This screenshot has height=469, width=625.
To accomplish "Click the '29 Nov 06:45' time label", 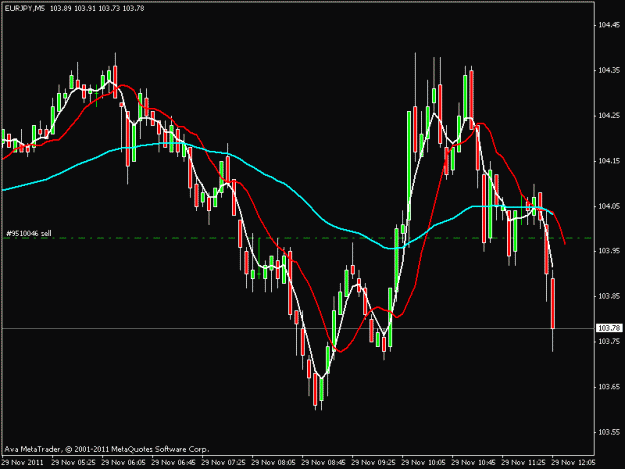I will point(173,462).
